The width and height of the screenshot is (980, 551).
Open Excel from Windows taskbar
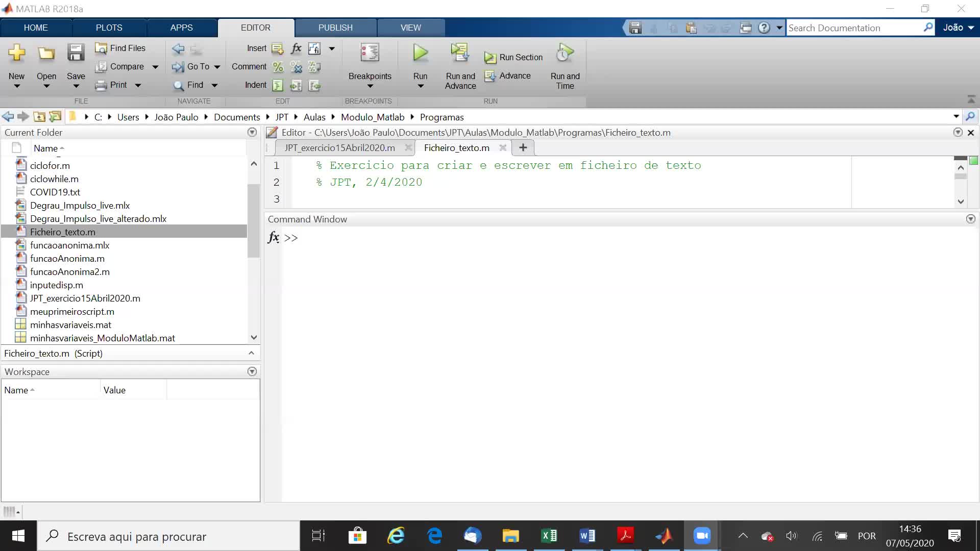tap(549, 536)
